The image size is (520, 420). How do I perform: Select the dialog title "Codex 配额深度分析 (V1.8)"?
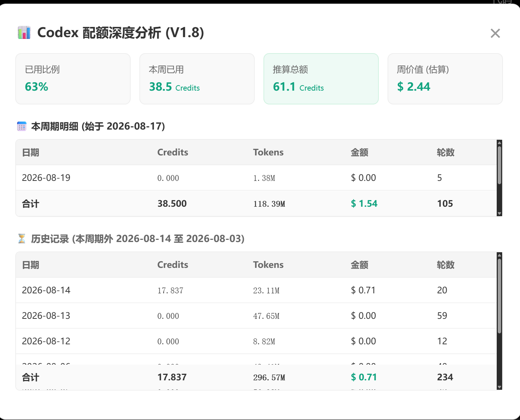[x=120, y=33]
